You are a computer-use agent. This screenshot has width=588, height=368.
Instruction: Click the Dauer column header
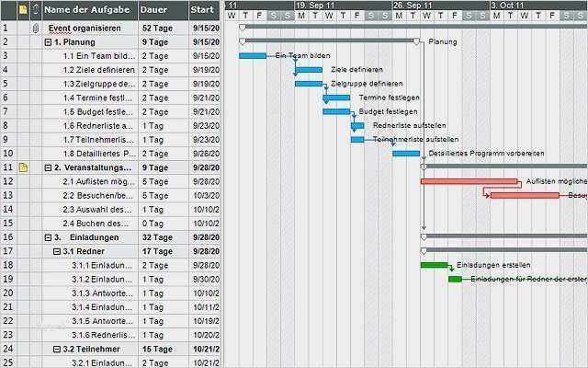[x=164, y=10]
